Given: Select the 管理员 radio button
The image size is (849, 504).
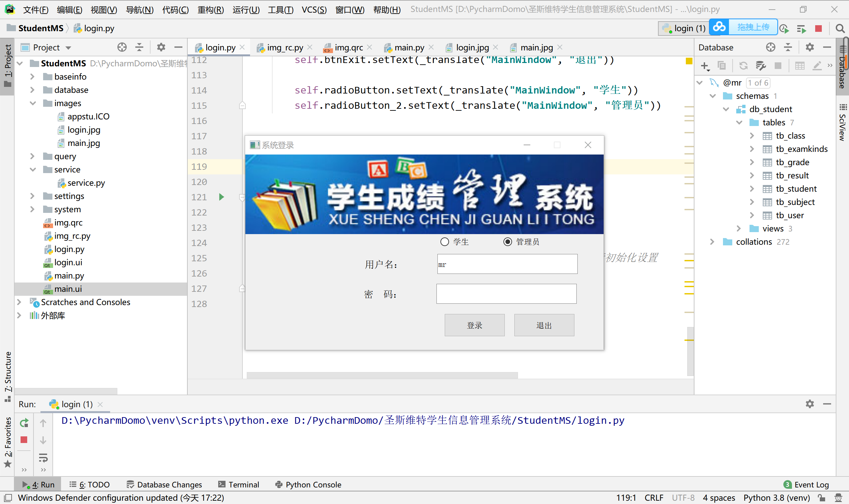Looking at the screenshot, I should 507,242.
